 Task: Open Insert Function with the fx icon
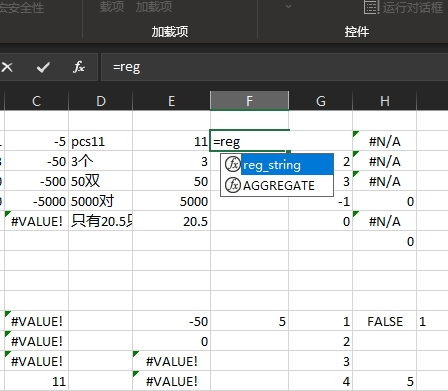pos(79,67)
